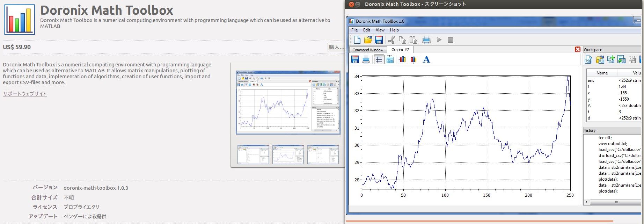Click the Print icon in main toolbar
Image resolution: width=644 pixels, height=224 pixels.
click(x=426, y=40)
